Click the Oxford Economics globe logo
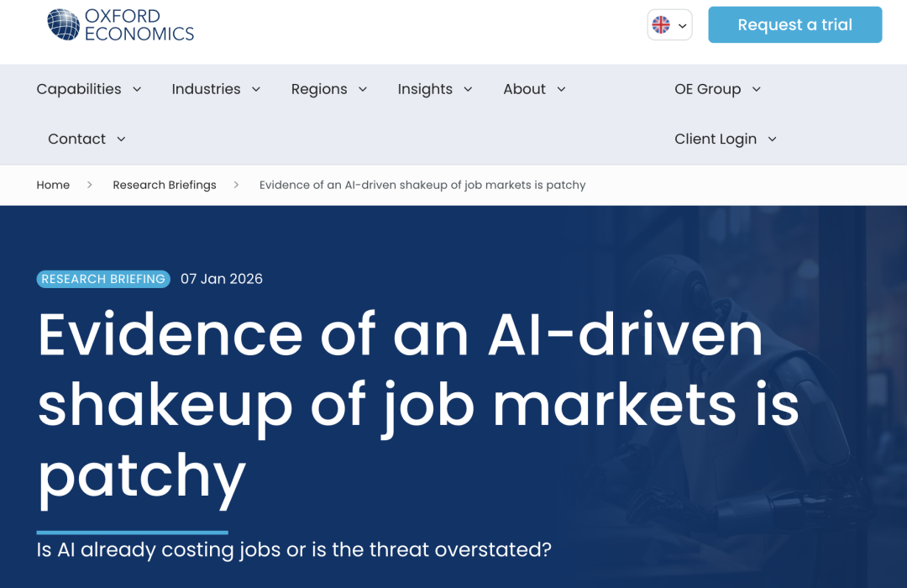This screenshot has height=588, width=907. coord(63,25)
